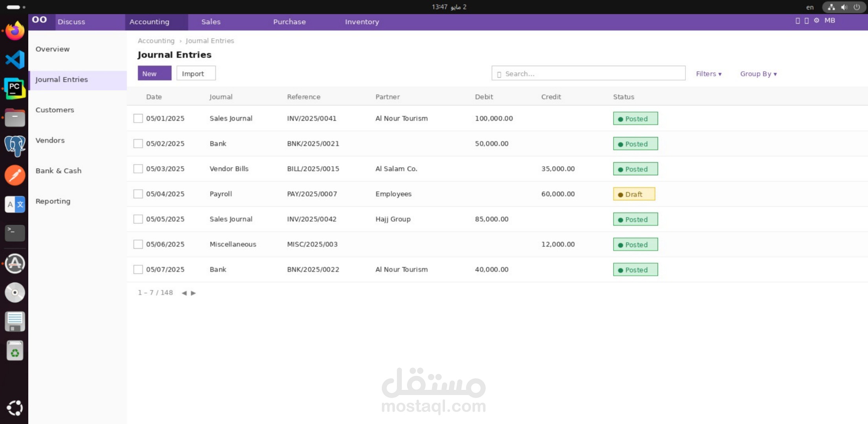Click Accounting in the breadcrumb

(156, 41)
